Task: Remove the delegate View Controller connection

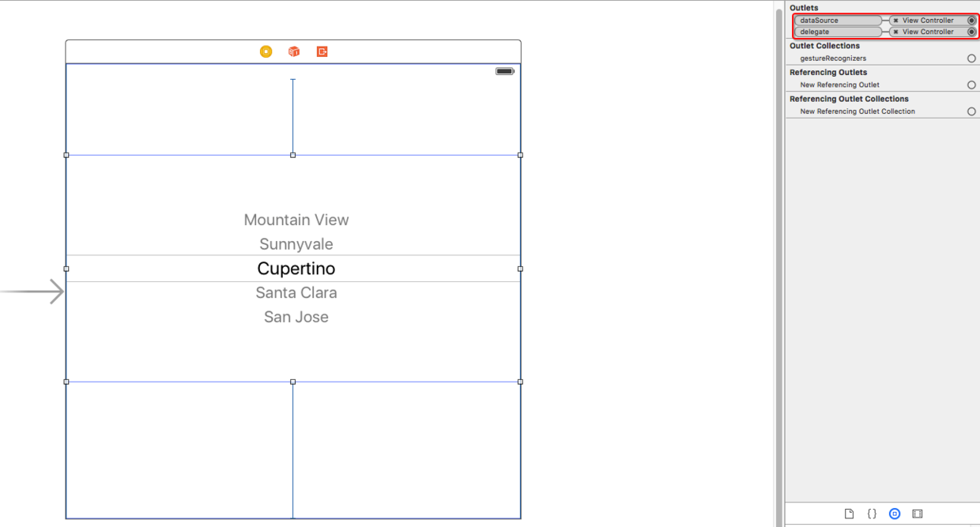Action: point(895,32)
